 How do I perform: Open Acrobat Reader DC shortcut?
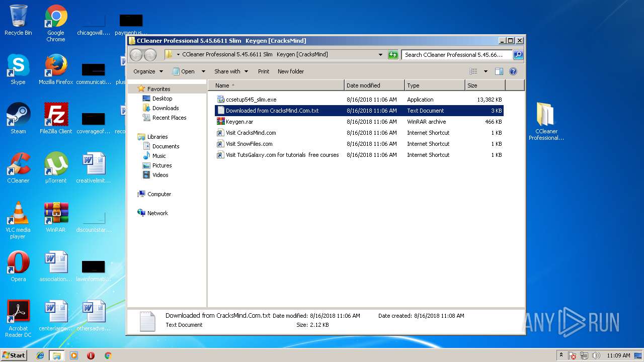click(18, 319)
